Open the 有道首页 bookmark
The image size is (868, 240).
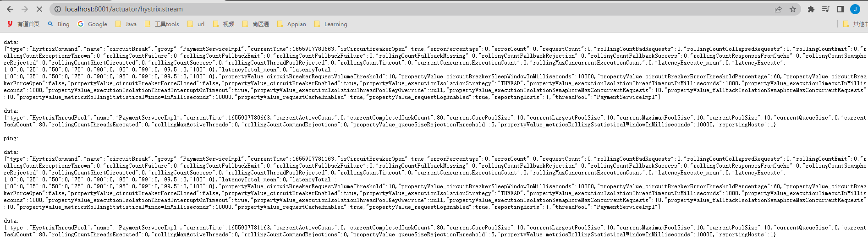(23, 24)
